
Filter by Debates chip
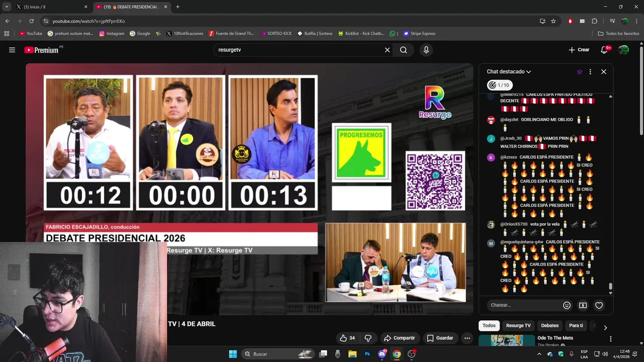pyautogui.click(x=550, y=326)
